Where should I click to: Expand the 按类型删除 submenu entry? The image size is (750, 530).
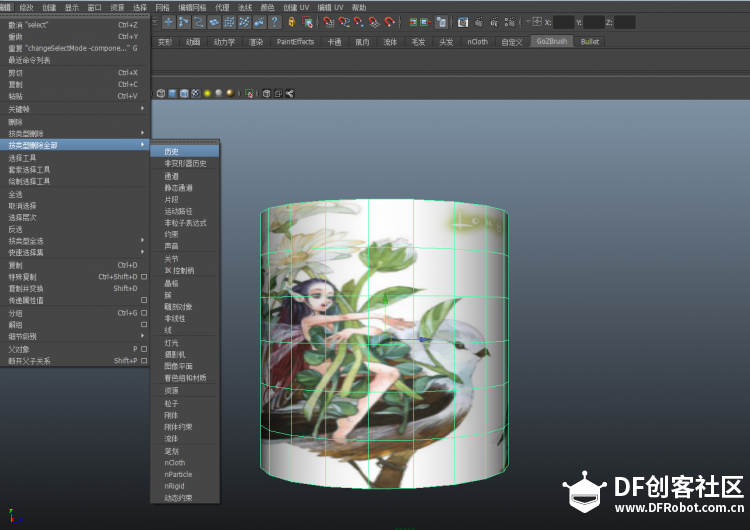pos(75,133)
